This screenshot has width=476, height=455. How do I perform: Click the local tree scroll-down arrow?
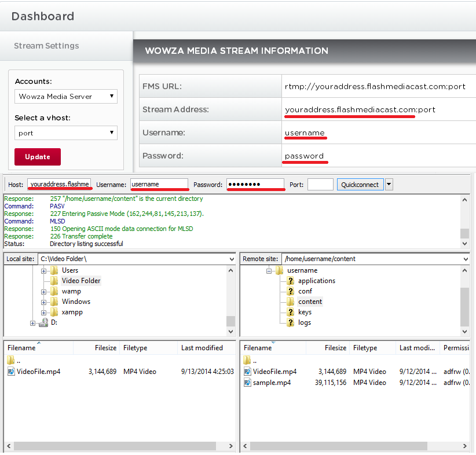tap(230, 332)
